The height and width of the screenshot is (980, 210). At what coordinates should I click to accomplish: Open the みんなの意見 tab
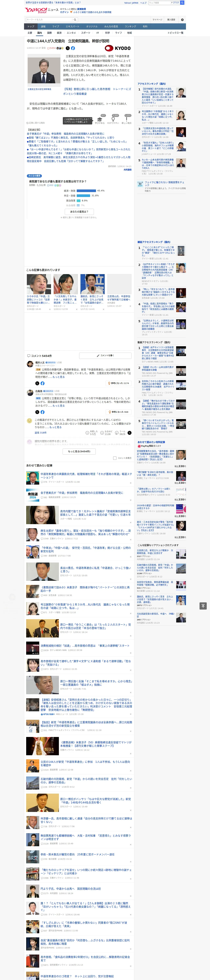click(111, 27)
